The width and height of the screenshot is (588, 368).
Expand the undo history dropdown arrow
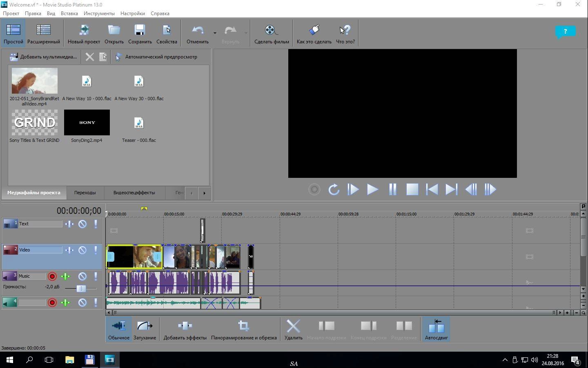[x=215, y=33]
